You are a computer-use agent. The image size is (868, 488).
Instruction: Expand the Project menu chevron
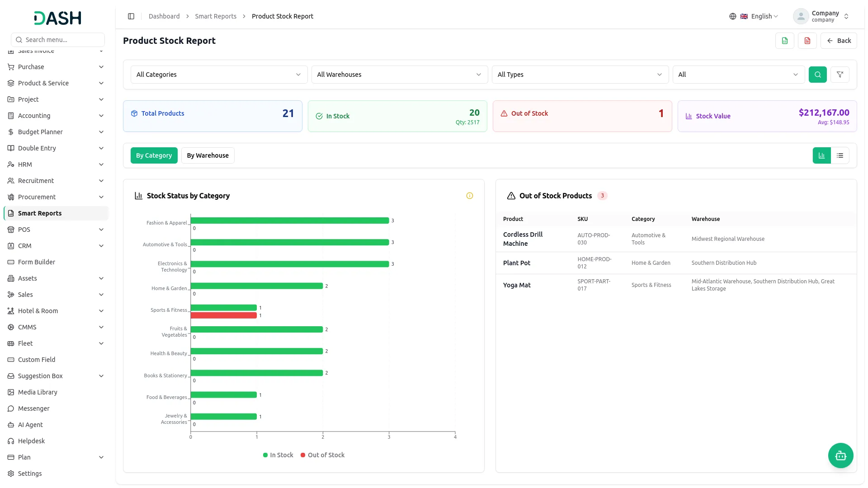[101, 99]
